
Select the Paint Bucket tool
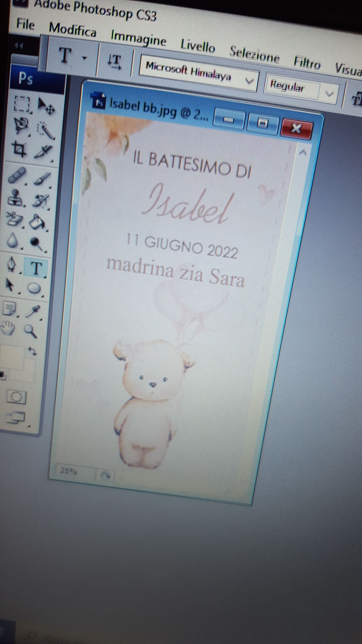pos(38,222)
